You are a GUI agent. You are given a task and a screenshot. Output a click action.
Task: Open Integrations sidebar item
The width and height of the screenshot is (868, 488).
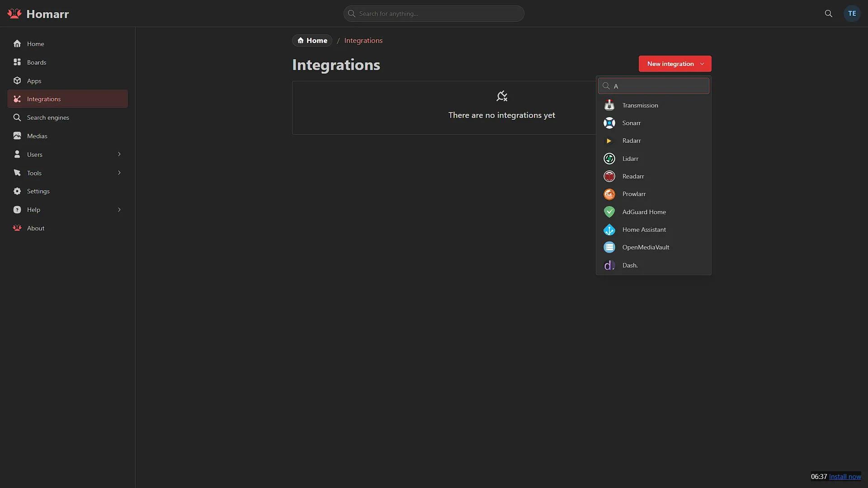click(67, 99)
